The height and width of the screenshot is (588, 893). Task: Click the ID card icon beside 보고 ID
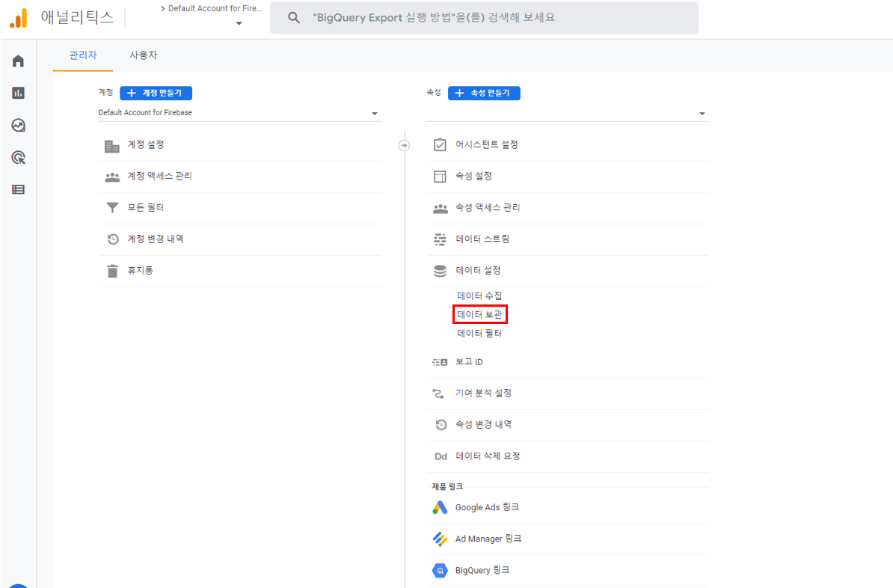coord(440,362)
